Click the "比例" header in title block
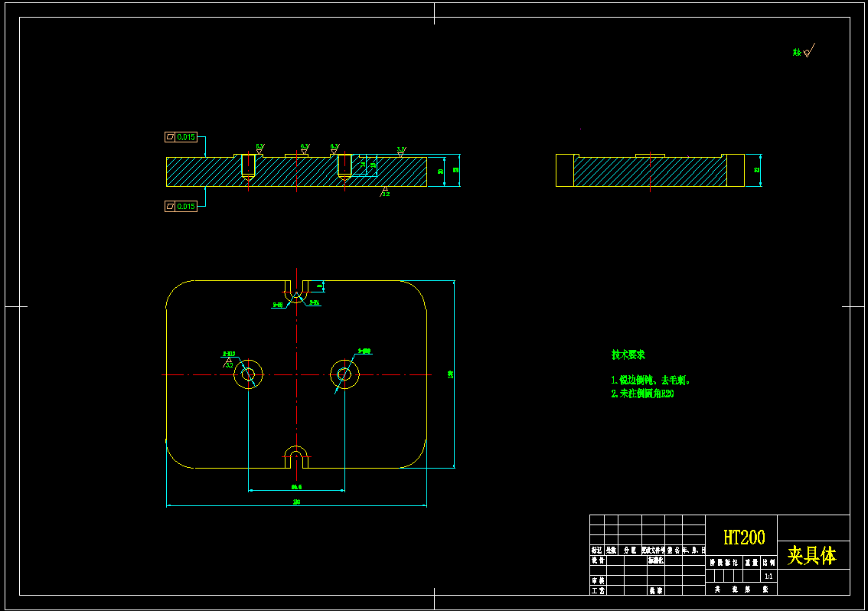 coord(769,562)
